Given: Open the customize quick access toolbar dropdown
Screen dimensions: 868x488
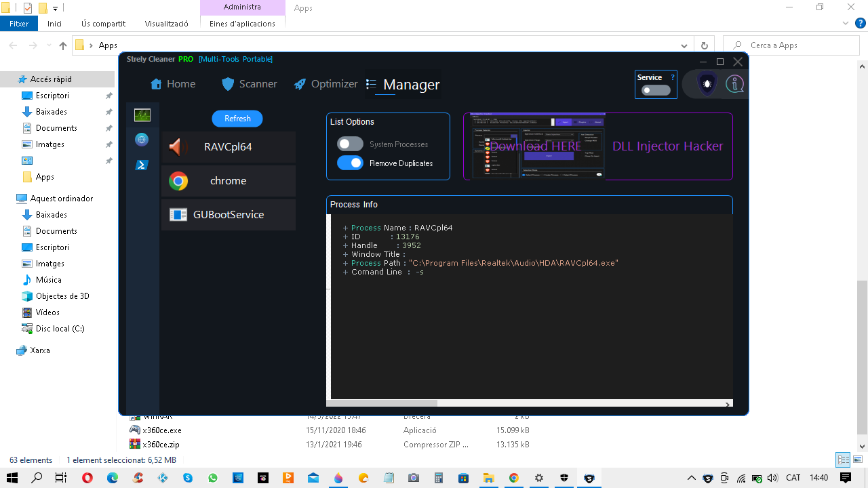Looking at the screenshot, I should coord(55,8).
